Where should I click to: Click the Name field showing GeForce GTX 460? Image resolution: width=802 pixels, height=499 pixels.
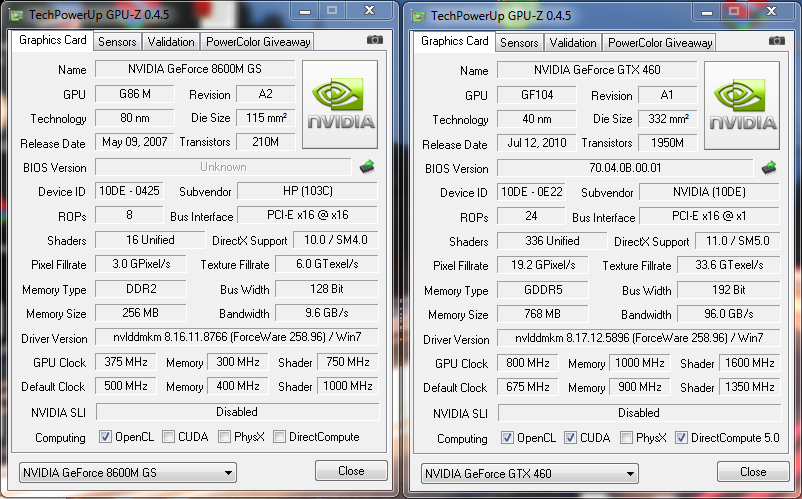click(x=597, y=70)
